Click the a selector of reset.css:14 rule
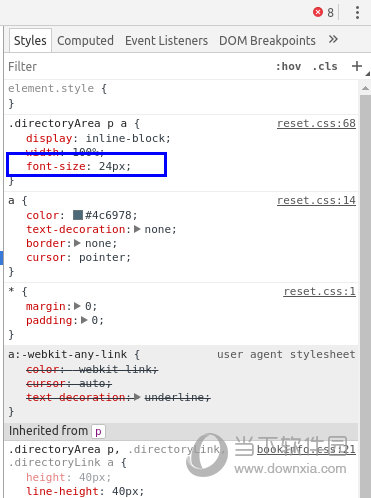Screen dimensions: 371x498 coord(11,201)
